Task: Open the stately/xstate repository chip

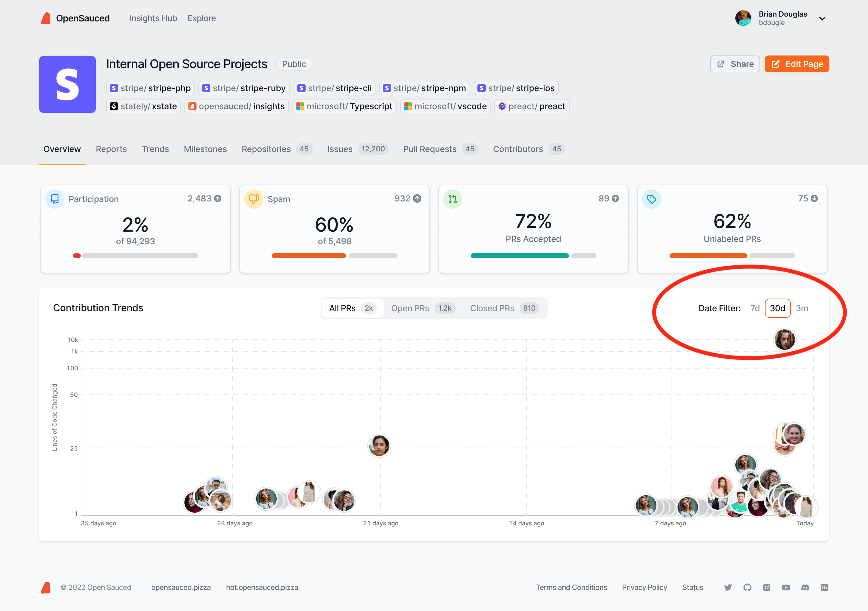Action: click(143, 106)
